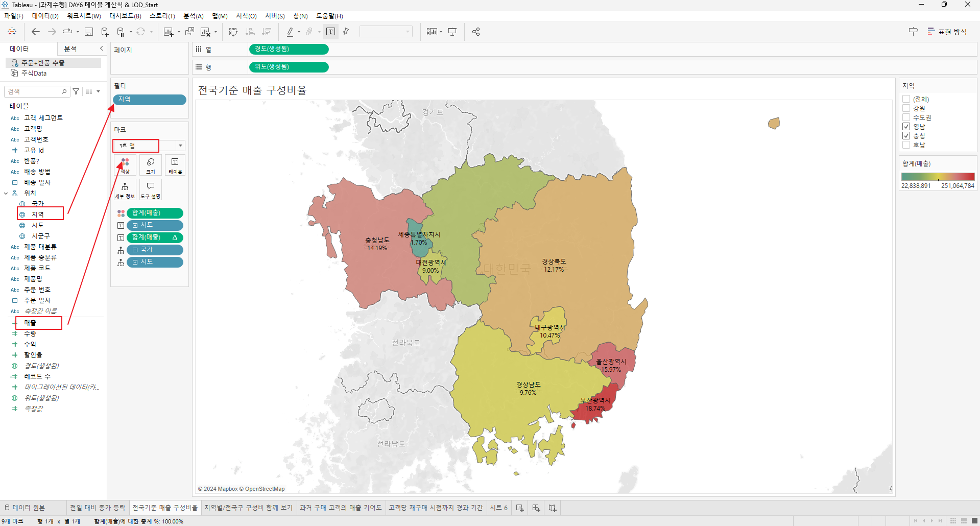Open the 시트 6 sheet tab
The width and height of the screenshot is (980, 526).
pyautogui.click(x=499, y=508)
